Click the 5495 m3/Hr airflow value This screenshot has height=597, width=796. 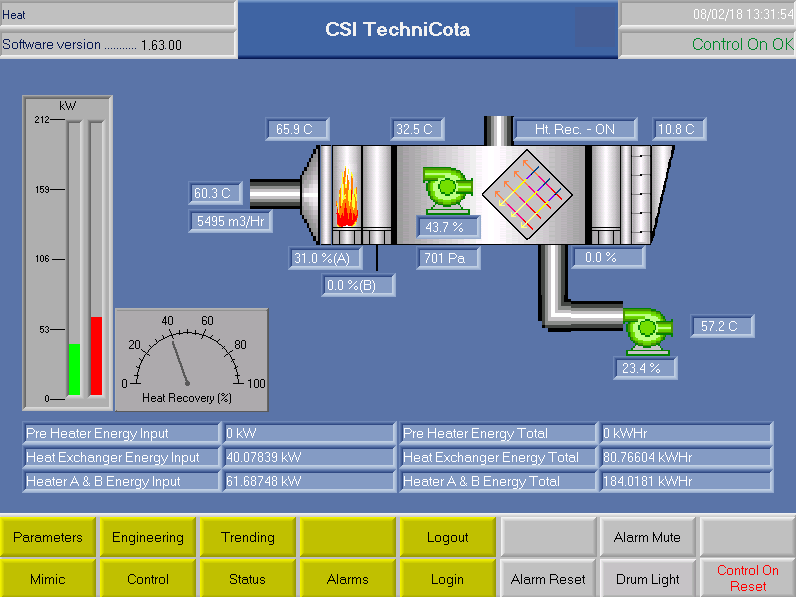point(230,221)
